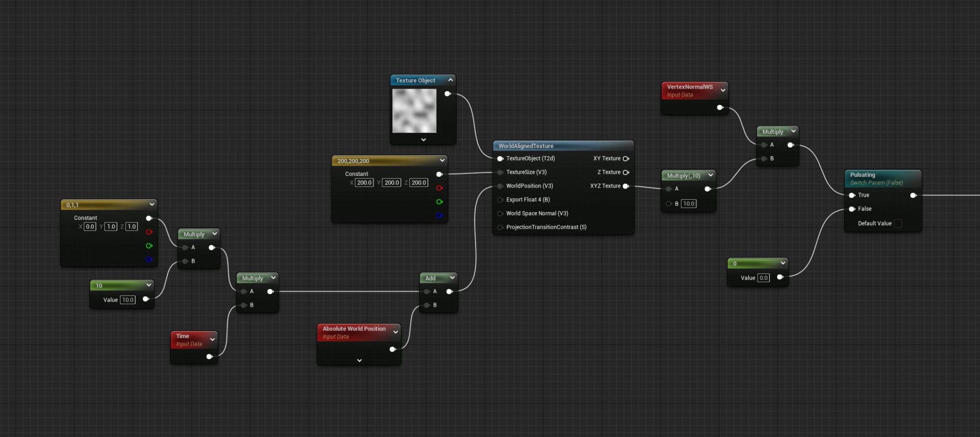Click the X value field of 0,1,1 constant
980x437 pixels.
90,227
